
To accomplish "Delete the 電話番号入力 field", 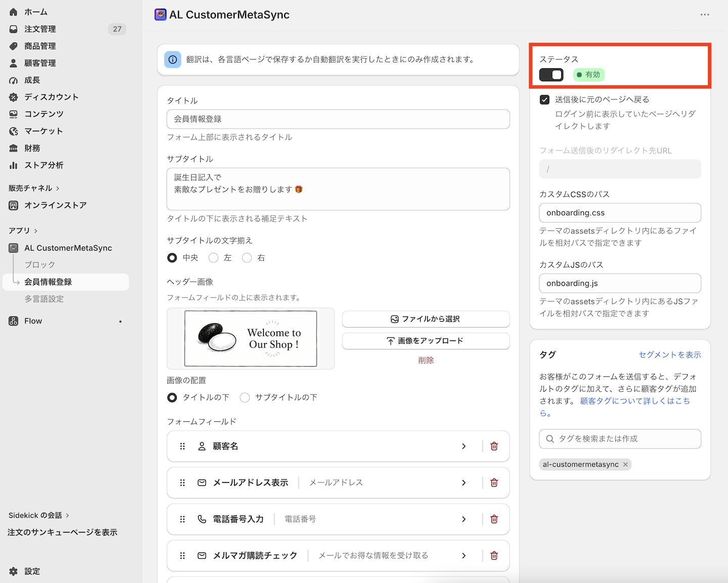I will click(x=494, y=519).
